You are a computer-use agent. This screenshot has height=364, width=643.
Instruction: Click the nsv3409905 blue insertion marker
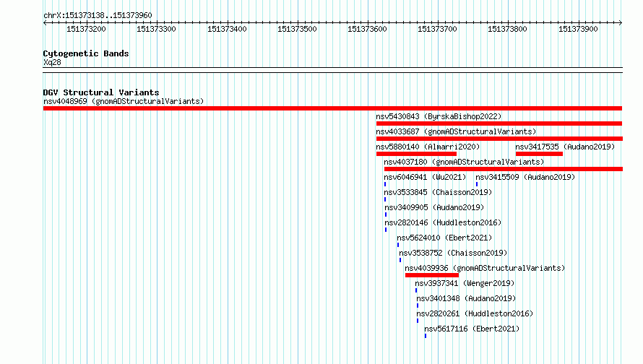click(386, 214)
